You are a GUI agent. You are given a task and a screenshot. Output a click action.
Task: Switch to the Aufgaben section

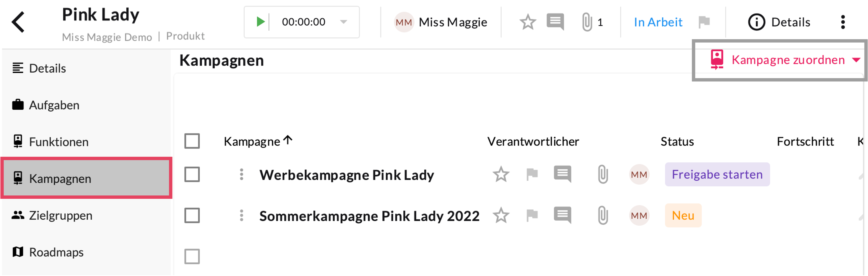pos(54,105)
